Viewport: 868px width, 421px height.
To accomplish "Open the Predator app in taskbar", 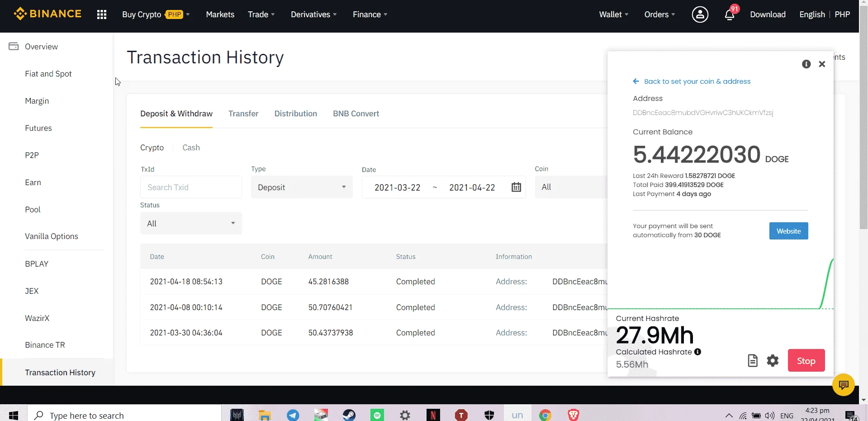I will click(x=237, y=415).
